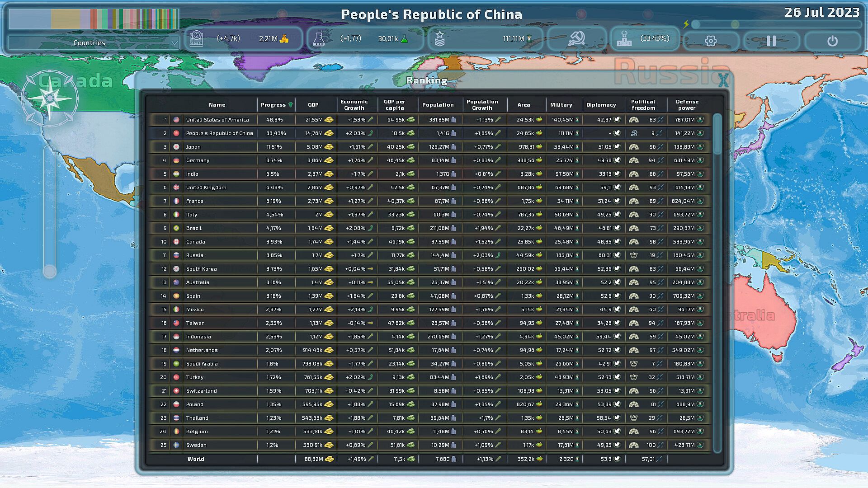The width and height of the screenshot is (868, 488).
Task: Open the research flask panel
Action: (319, 39)
